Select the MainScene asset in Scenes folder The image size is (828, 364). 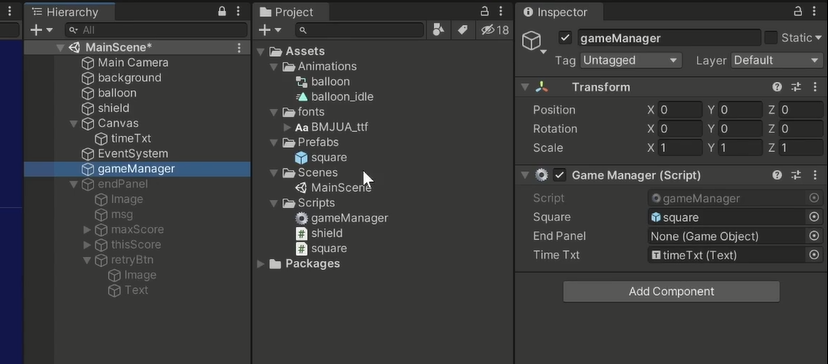pyautogui.click(x=334, y=188)
